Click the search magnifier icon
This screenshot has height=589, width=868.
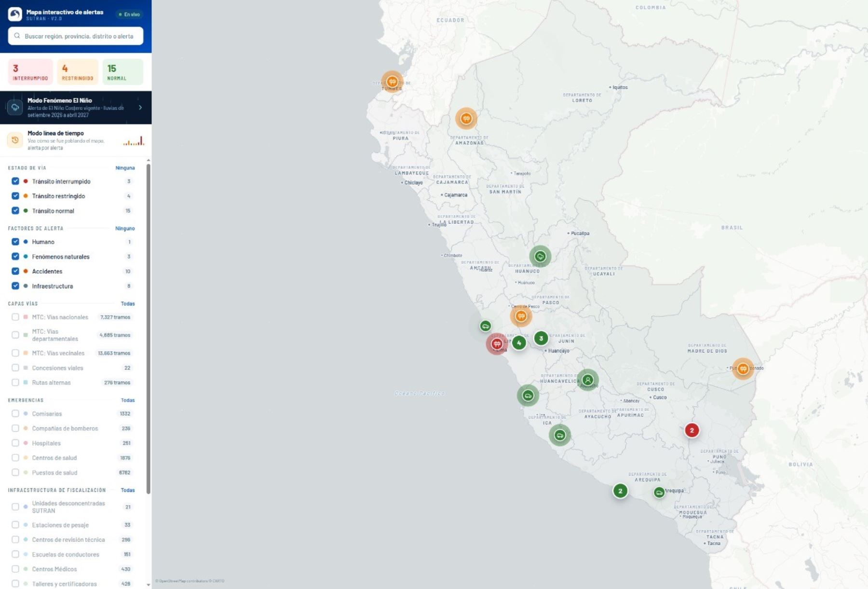pos(17,36)
